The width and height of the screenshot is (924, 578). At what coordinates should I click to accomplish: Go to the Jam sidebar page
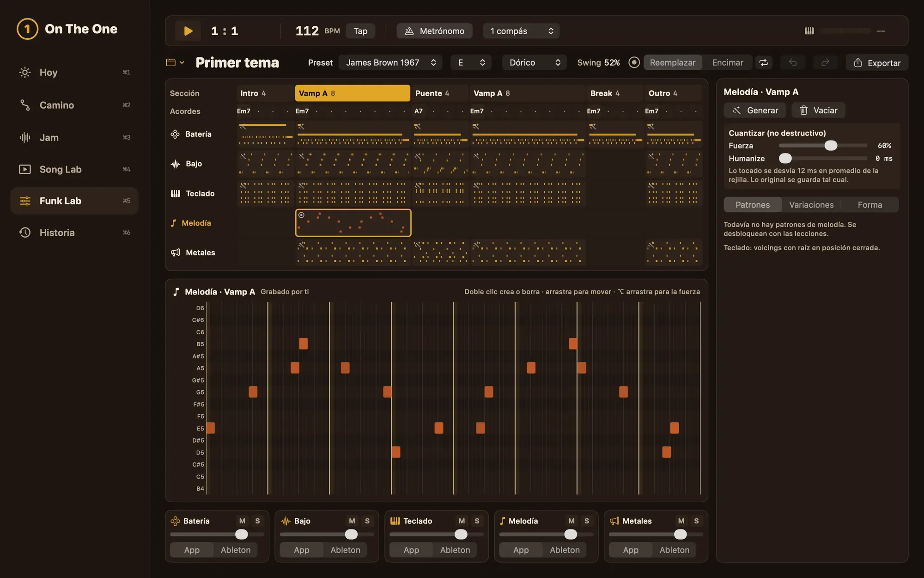point(74,137)
